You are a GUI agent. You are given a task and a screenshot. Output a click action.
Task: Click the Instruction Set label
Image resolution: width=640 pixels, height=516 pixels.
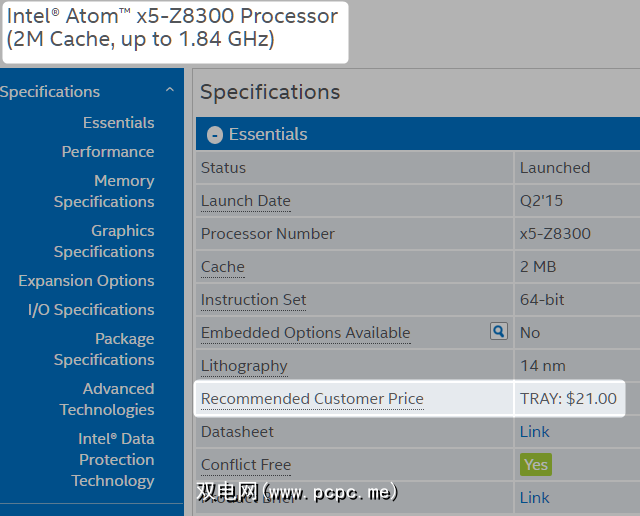click(x=254, y=299)
